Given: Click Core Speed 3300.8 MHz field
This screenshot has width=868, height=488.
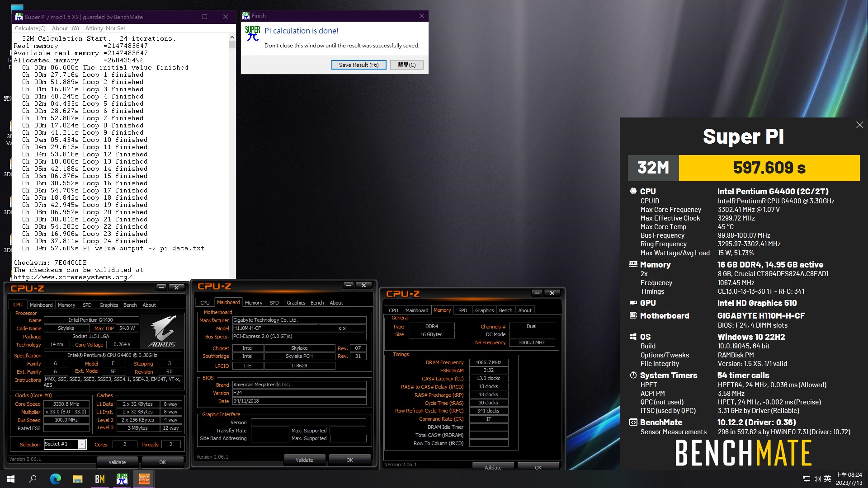Looking at the screenshot, I should [x=66, y=404].
